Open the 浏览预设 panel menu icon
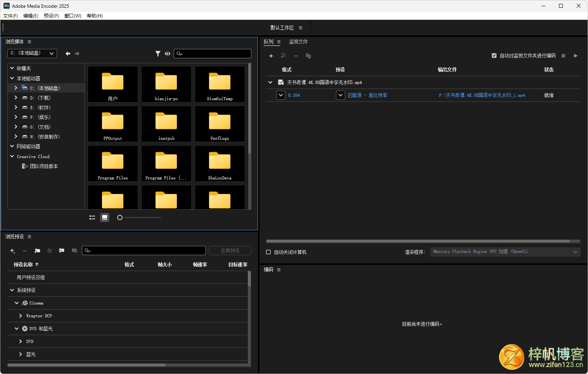 click(x=29, y=237)
